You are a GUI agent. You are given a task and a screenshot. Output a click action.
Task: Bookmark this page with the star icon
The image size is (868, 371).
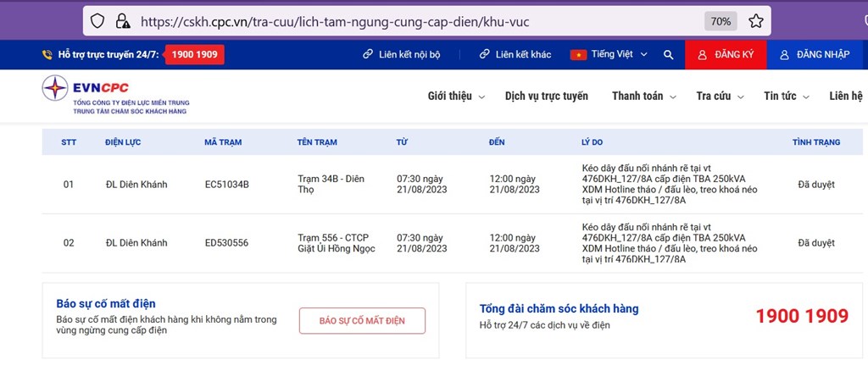tap(756, 20)
